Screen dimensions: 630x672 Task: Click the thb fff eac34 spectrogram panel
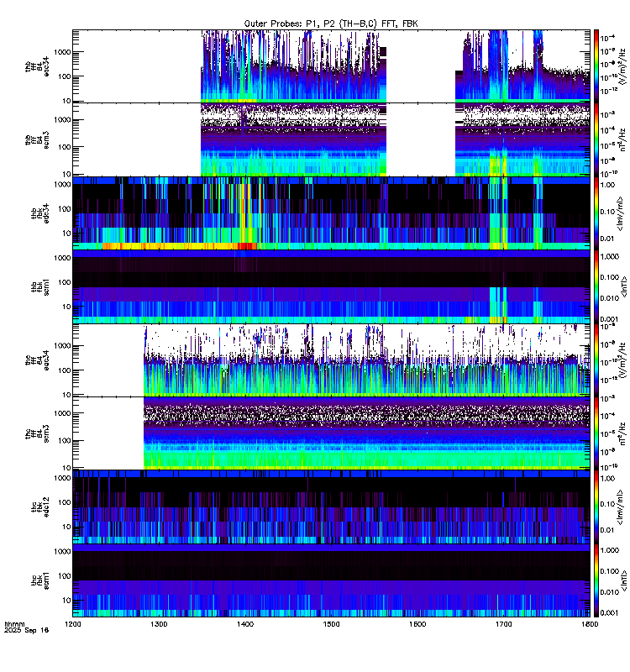(x=331, y=66)
